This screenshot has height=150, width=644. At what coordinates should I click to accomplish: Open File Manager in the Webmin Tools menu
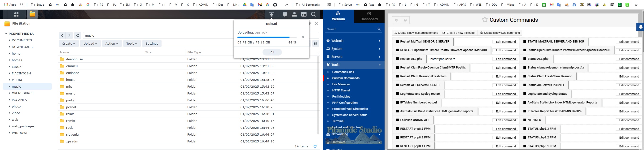pos(341,84)
